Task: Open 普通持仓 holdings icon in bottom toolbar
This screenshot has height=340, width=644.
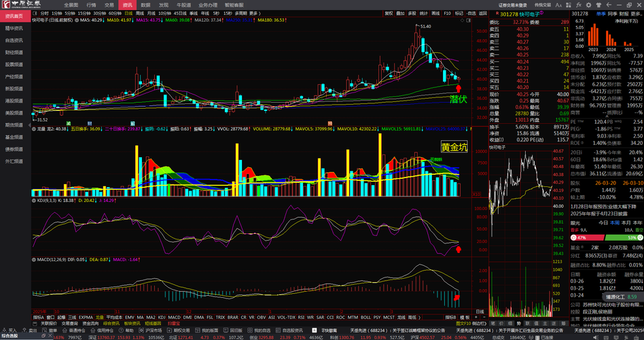Action: click(64, 330)
